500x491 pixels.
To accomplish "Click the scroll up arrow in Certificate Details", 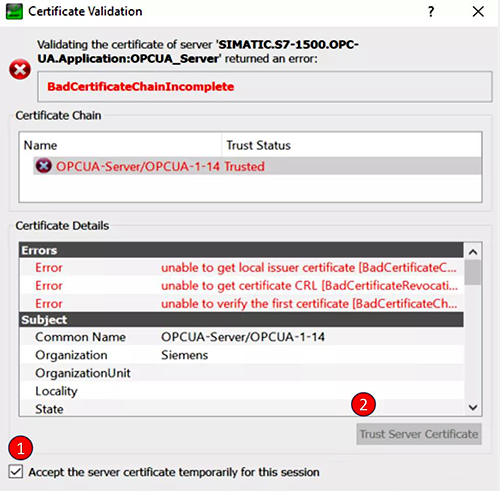I will pyautogui.click(x=473, y=252).
